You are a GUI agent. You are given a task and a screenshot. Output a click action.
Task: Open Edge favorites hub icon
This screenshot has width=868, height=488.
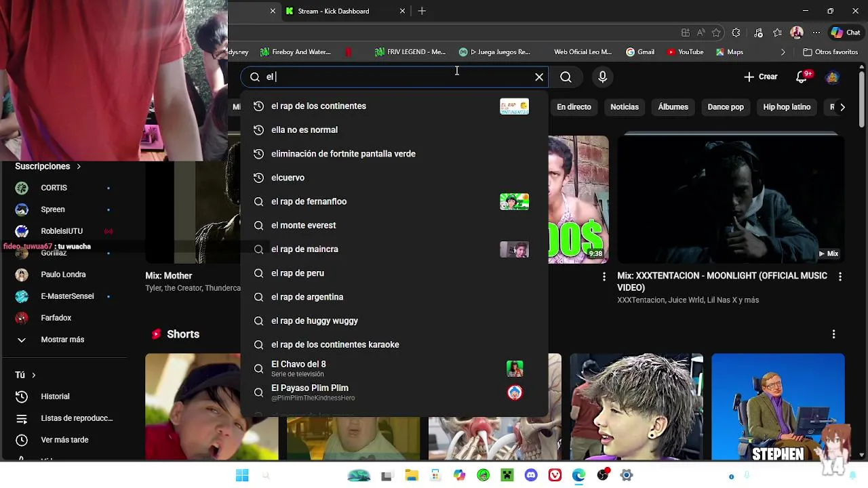[x=777, y=33]
